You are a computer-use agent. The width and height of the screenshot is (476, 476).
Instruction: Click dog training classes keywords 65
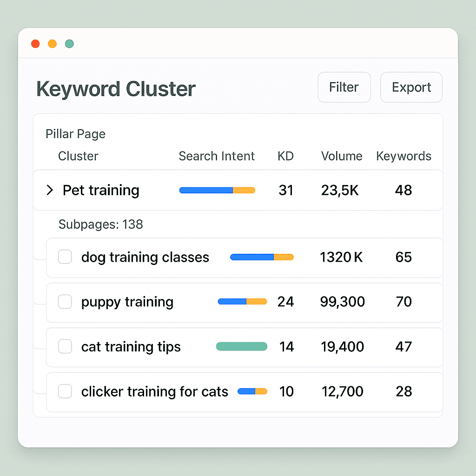[x=403, y=257]
